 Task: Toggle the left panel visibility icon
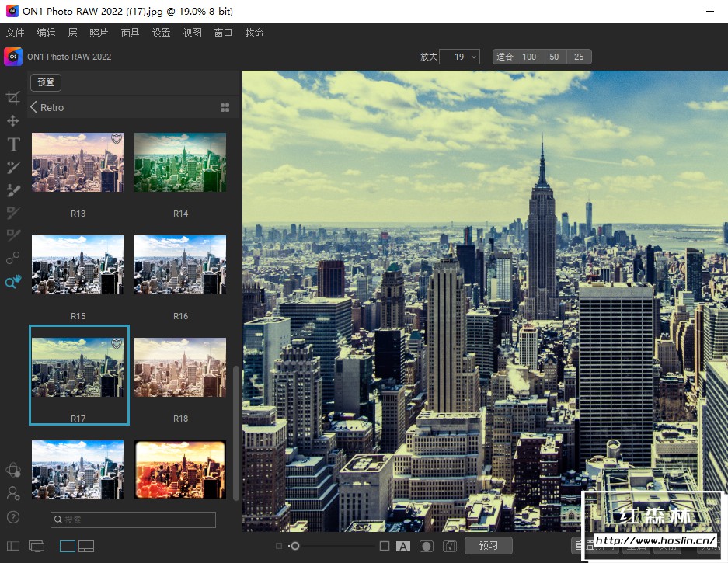pyautogui.click(x=13, y=546)
